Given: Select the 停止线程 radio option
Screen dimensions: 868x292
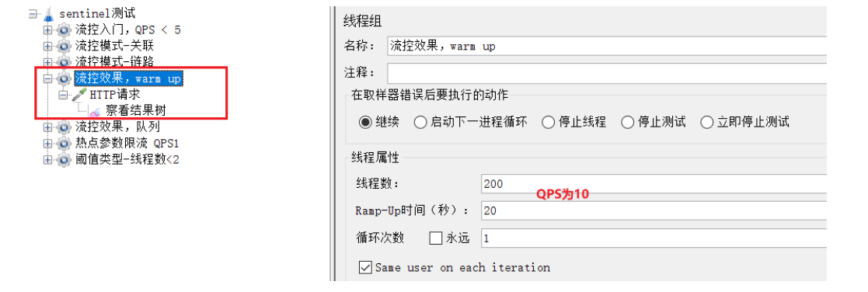Looking at the screenshot, I should 548,122.
